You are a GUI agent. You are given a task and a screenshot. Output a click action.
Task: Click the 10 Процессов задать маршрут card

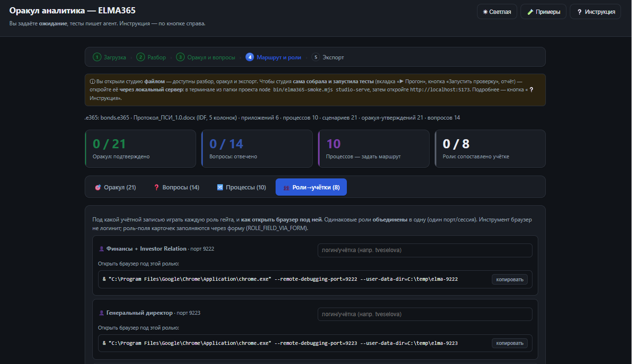374,148
